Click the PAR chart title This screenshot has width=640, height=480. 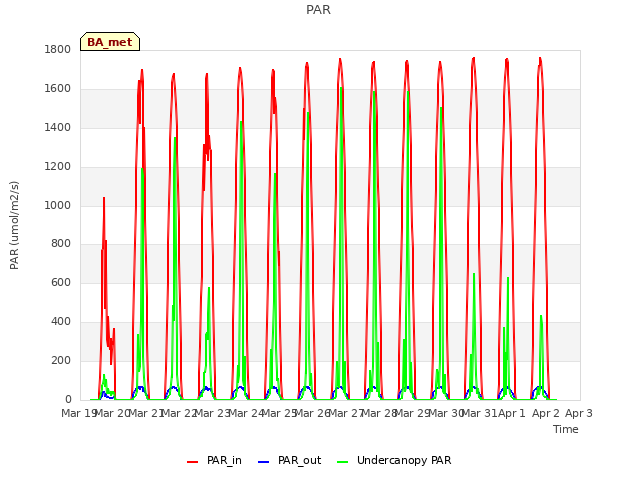click(318, 9)
